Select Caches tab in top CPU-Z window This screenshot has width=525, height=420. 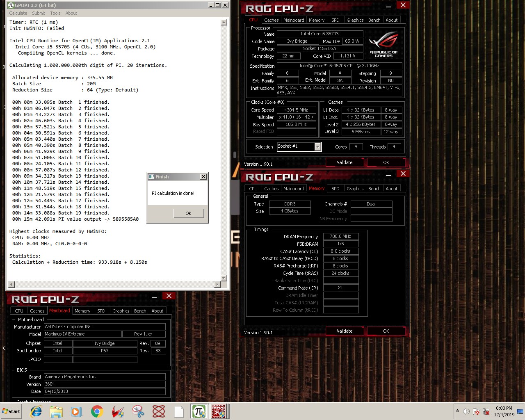pyautogui.click(x=271, y=20)
